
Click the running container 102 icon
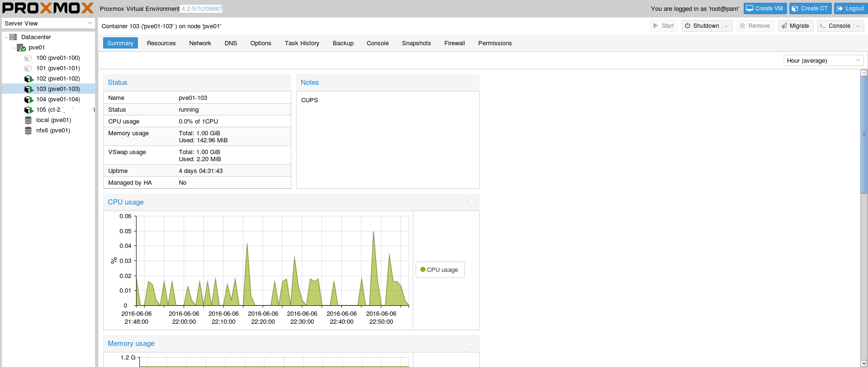[29, 79]
